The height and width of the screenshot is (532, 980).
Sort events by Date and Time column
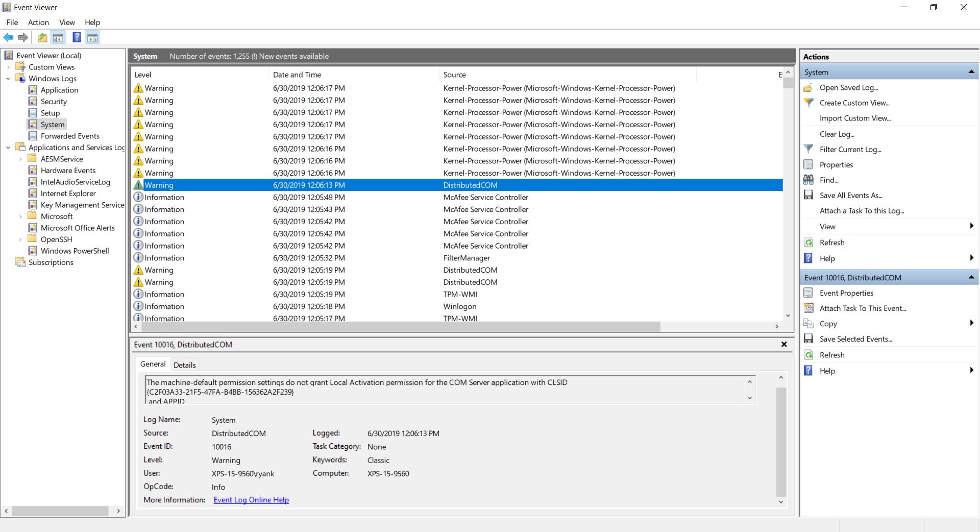[x=297, y=75]
